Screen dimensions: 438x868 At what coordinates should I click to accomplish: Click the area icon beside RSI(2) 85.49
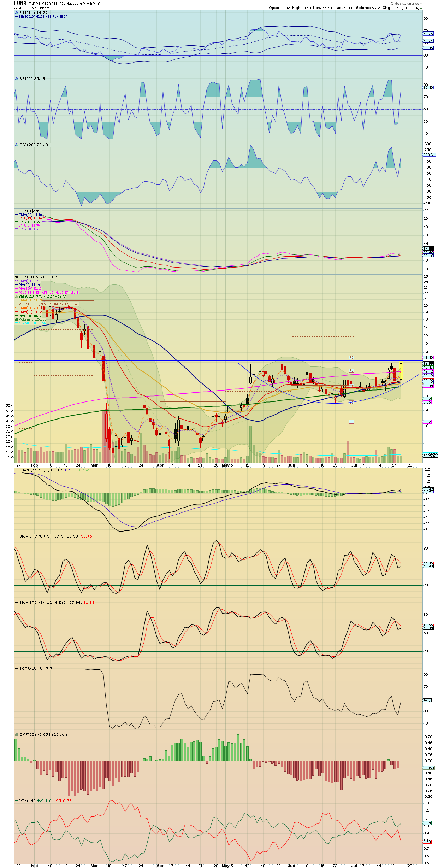[x=17, y=78]
